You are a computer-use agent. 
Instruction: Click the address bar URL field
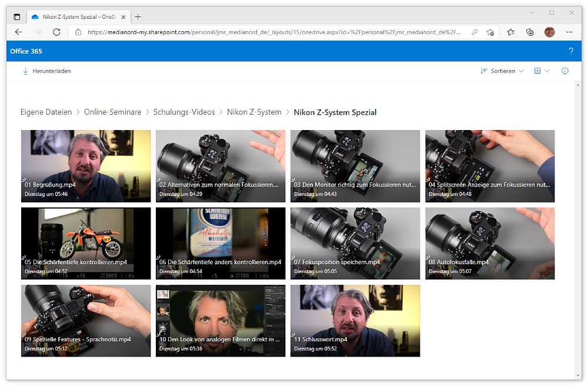point(274,32)
